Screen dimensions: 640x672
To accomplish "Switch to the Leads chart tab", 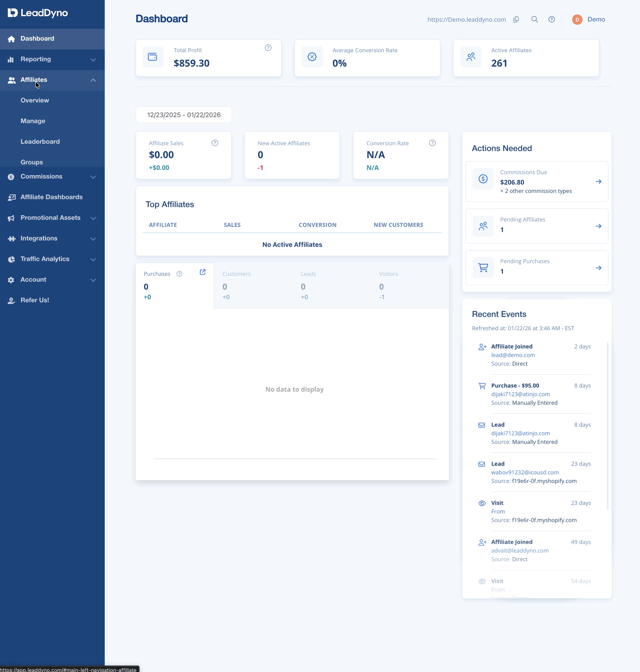I will 331,285.
